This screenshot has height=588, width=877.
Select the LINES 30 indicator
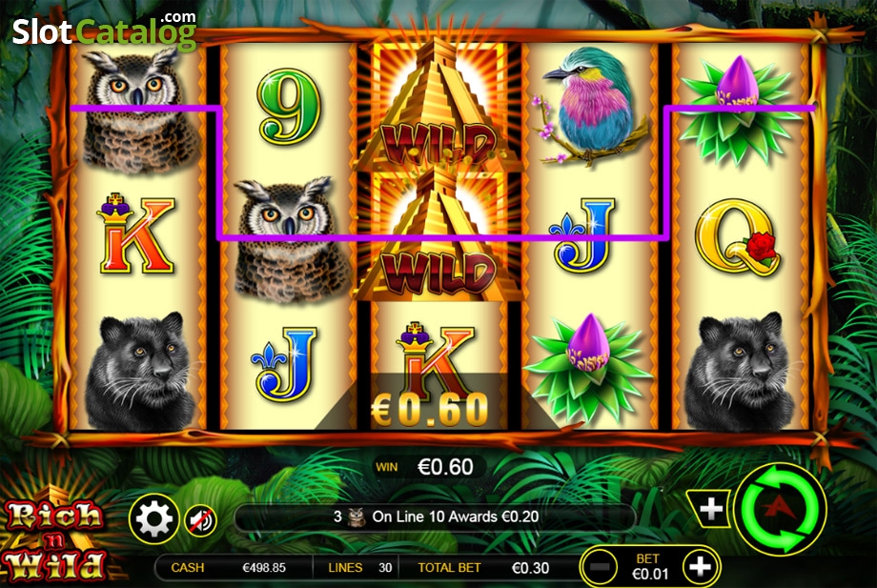click(359, 568)
